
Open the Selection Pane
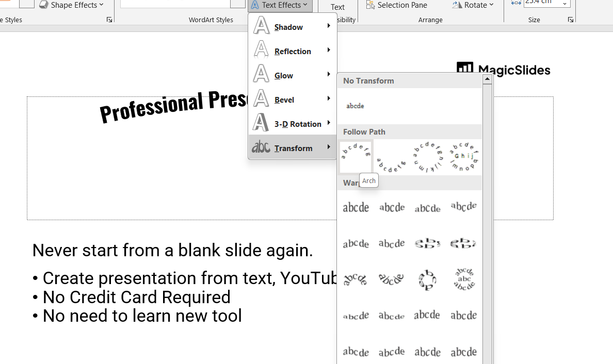point(397,5)
